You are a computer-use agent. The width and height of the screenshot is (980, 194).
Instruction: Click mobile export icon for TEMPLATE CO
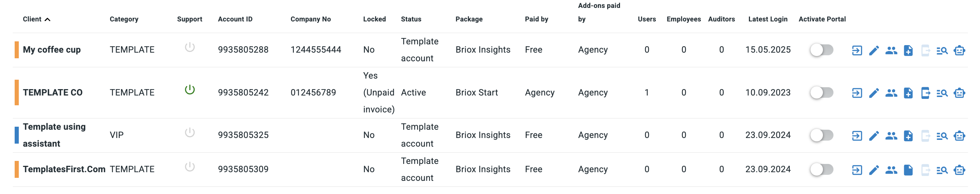[925, 93]
